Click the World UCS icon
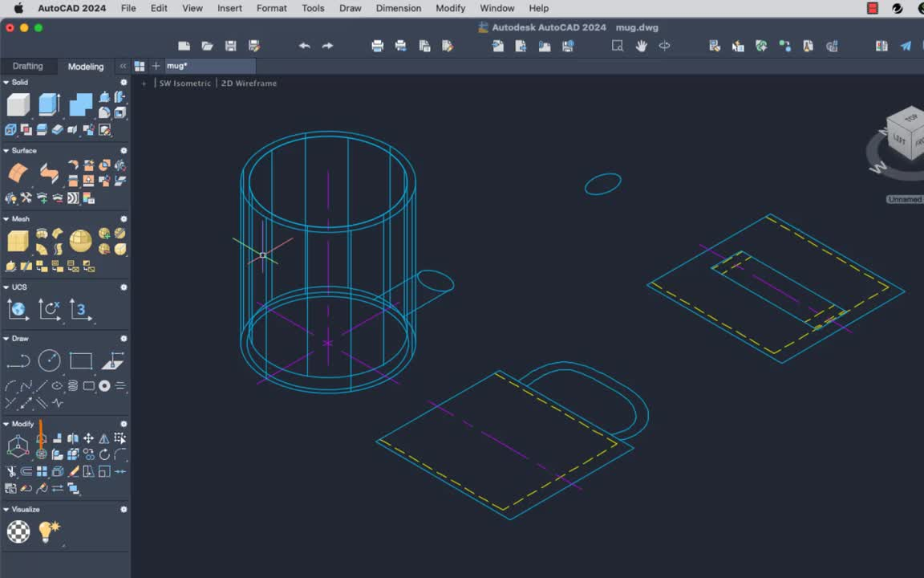The height and width of the screenshot is (578, 924). click(x=18, y=310)
